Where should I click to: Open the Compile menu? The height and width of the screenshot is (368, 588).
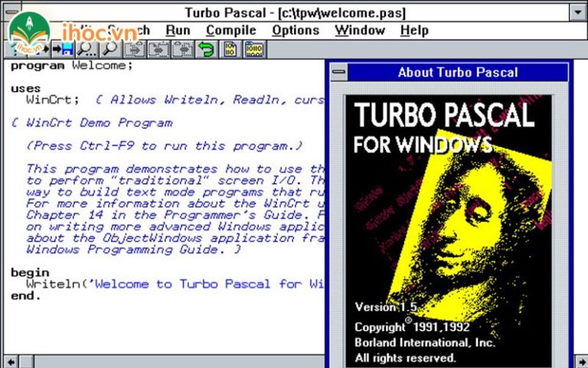[x=230, y=31]
